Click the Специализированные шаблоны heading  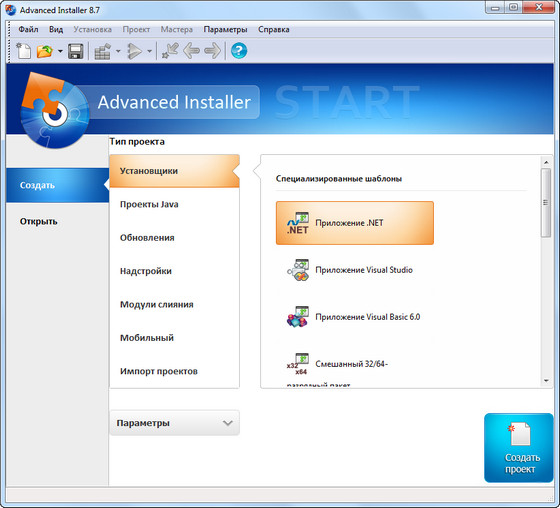[x=339, y=179]
